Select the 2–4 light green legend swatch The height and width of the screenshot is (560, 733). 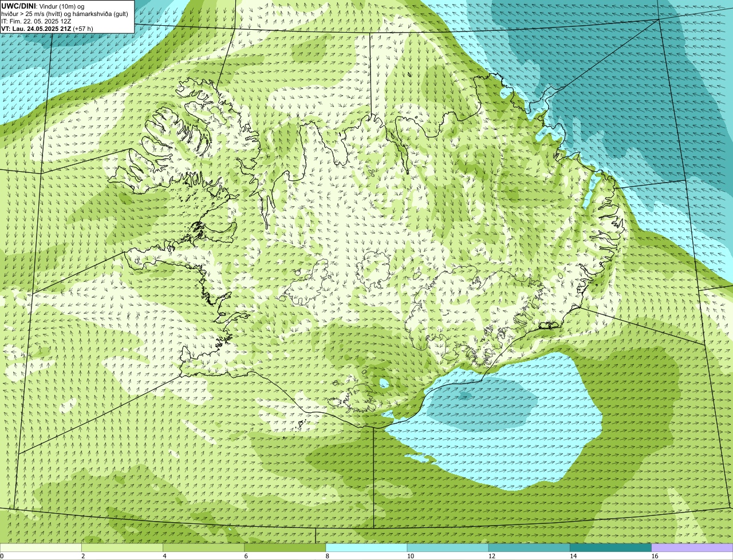(122, 547)
